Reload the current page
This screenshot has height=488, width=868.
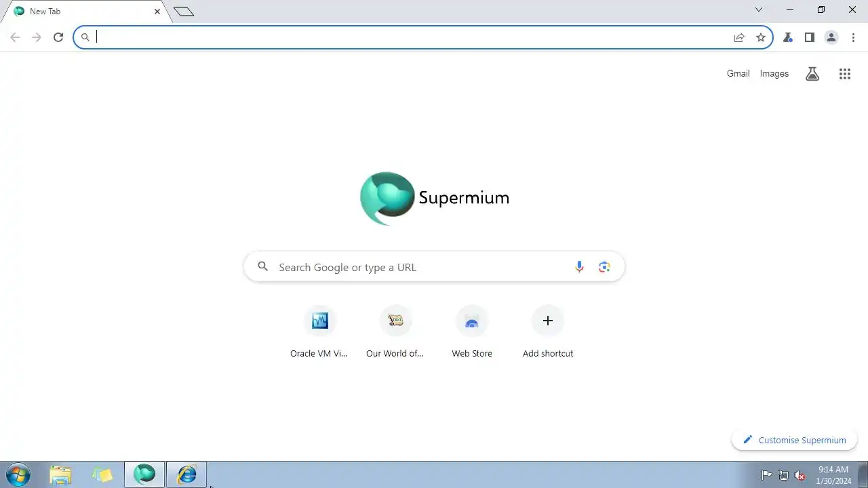[58, 37]
